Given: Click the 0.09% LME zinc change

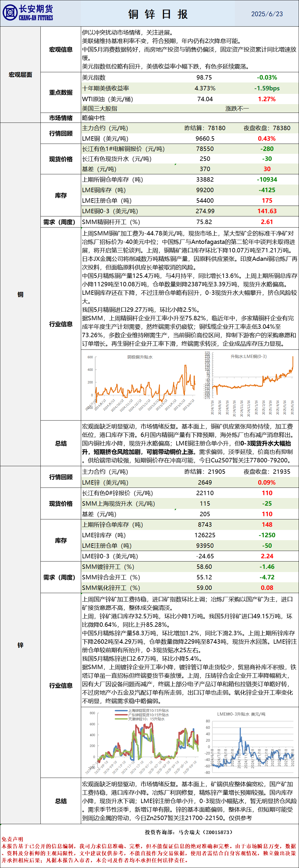Looking at the screenshot, I should (x=267, y=483).
